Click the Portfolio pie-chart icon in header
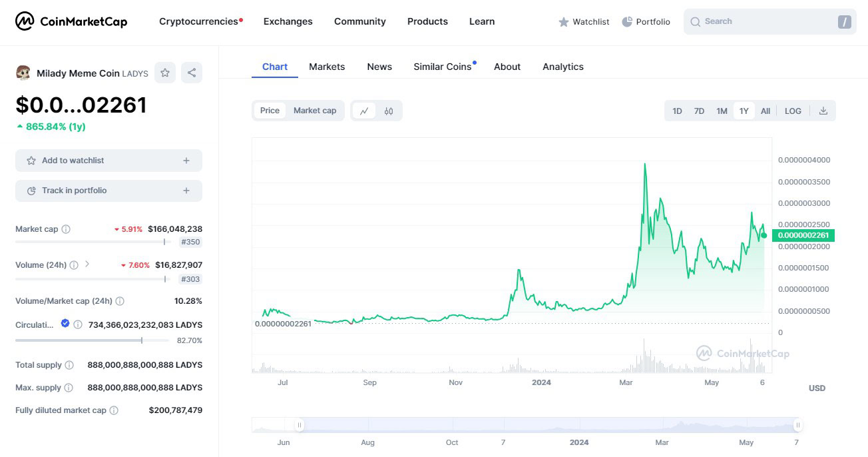The height and width of the screenshot is (457, 868). pos(626,21)
